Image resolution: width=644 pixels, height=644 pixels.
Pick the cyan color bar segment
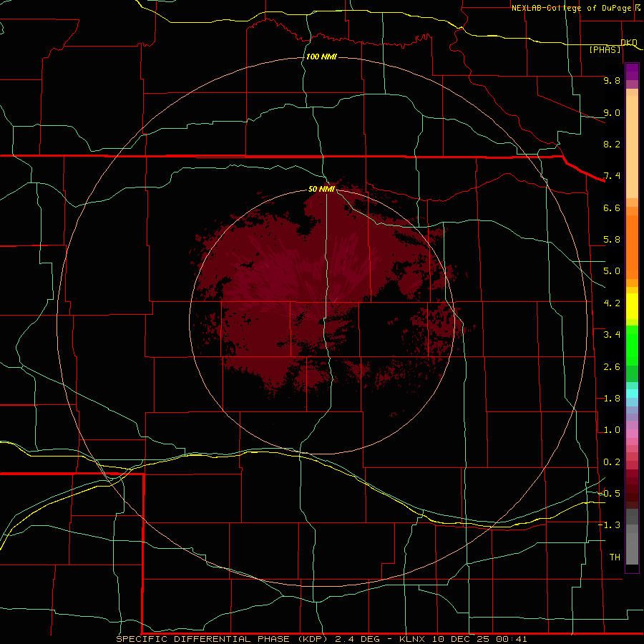click(x=632, y=394)
